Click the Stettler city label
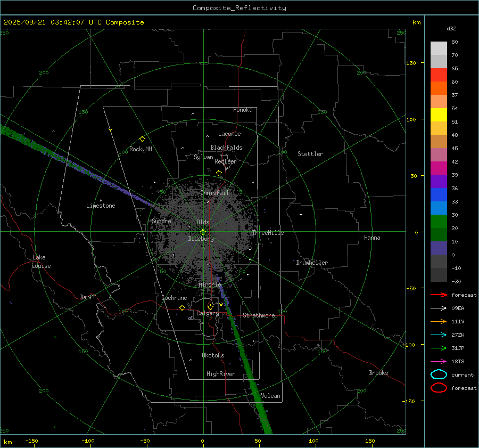 pos(310,154)
